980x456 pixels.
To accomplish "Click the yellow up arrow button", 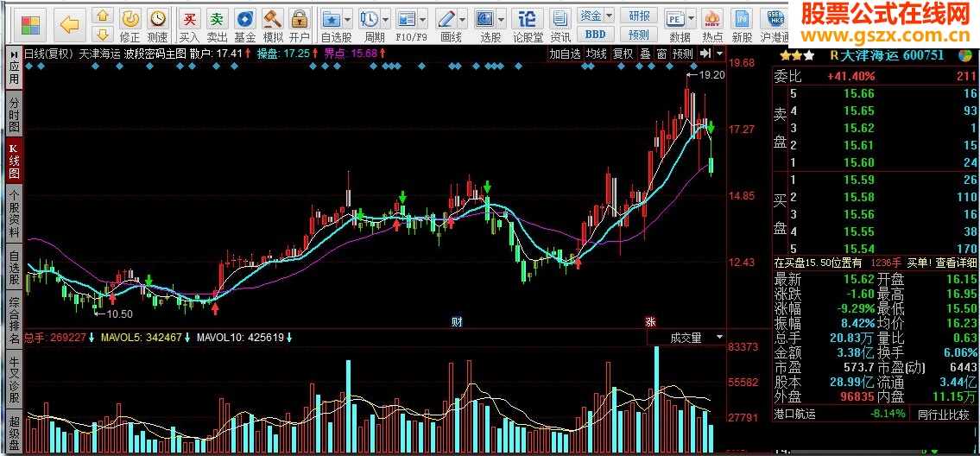I will pyautogui.click(x=103, y=16).
